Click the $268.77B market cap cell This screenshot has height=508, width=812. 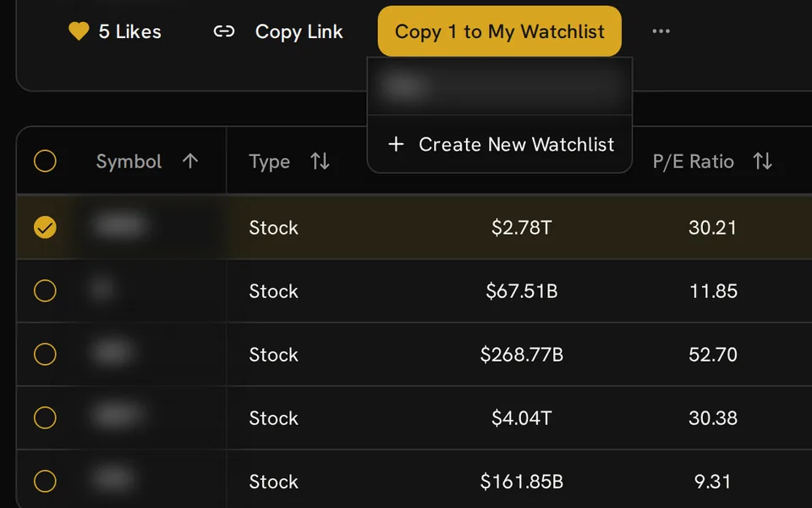click(522, 355)
